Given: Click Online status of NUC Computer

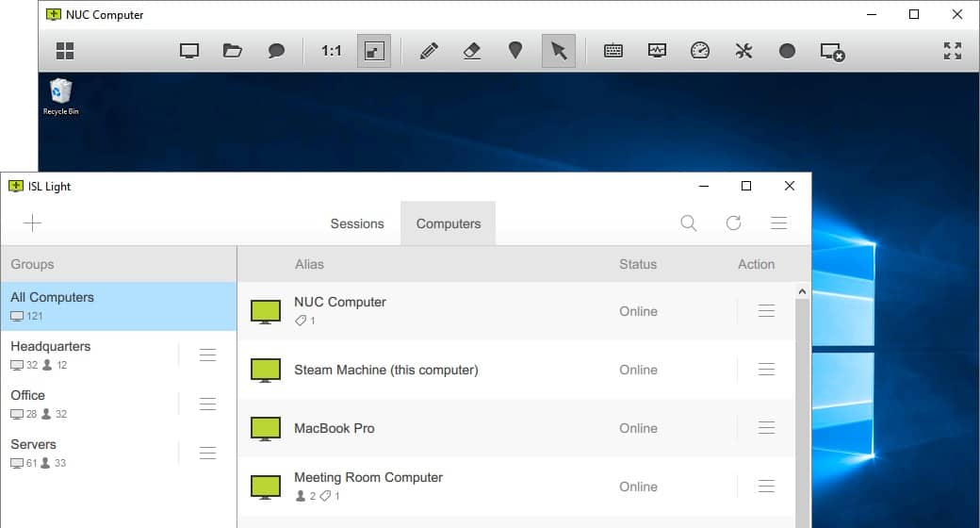Looking at the screenshot, I should point(638,311).
